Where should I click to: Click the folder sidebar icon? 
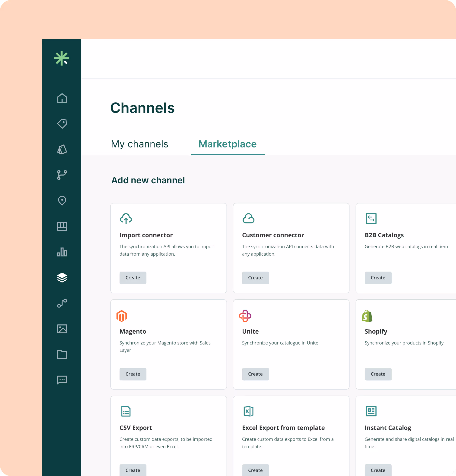(x=62, y=354)
